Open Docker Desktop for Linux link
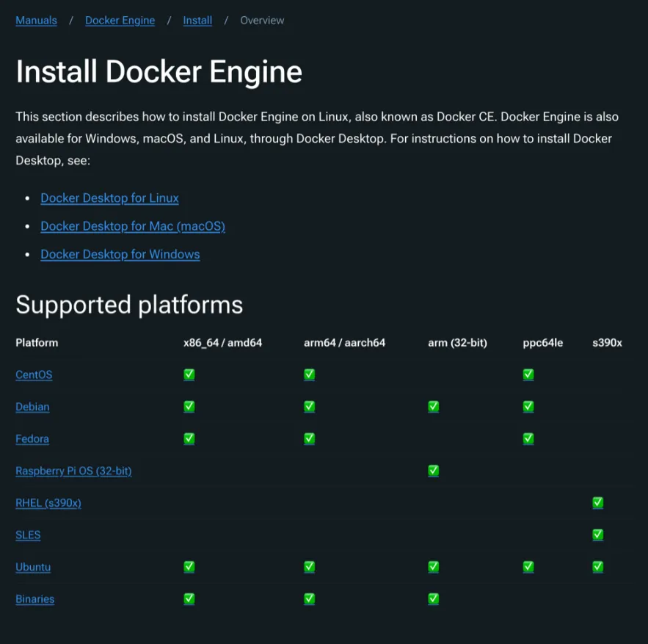This screenshot has height=644, width=648. tap(109, 198)
